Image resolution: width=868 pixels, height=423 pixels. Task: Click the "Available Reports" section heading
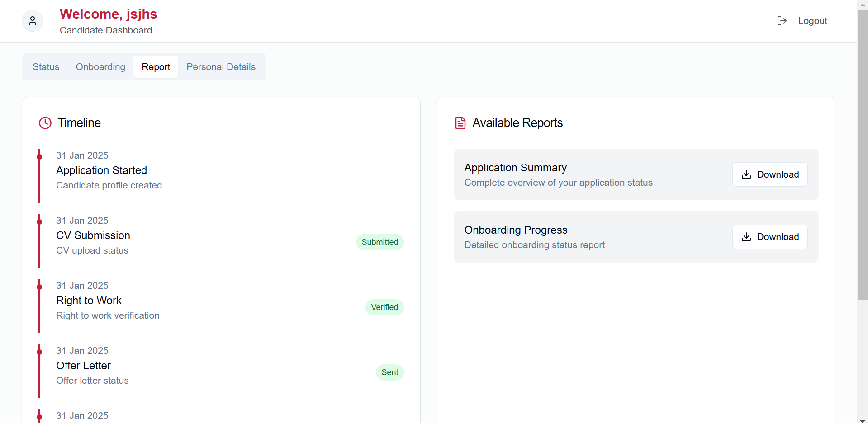pos(517,123)
